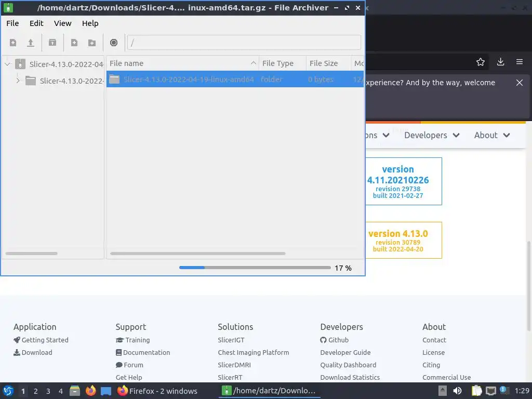The image size is (532, 399).
Task: Click the sidebar tree horizontal scrollbar
Action: (x=32, y=254)
